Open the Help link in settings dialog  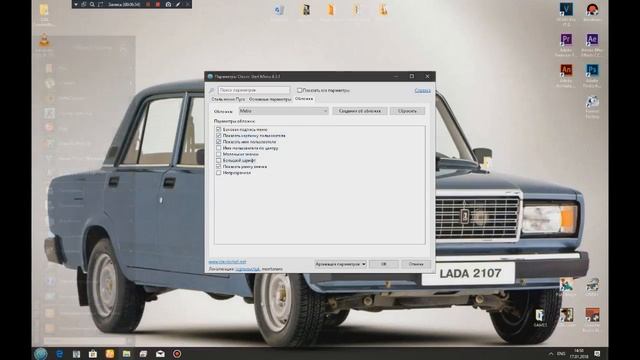(x=422, y=90)
